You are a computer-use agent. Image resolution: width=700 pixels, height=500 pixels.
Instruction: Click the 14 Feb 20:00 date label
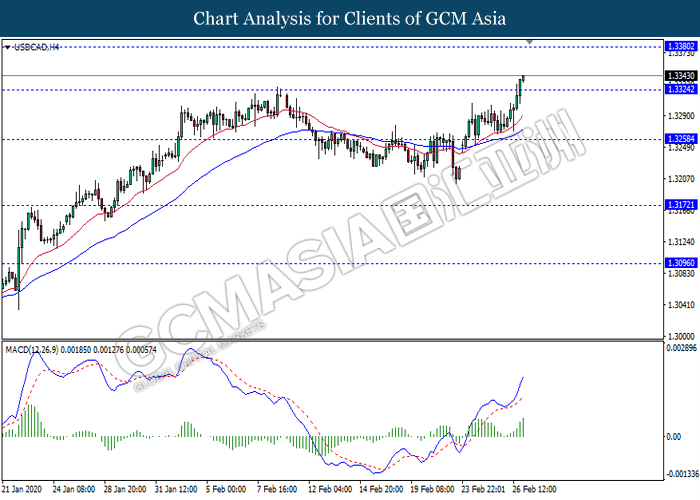pos(381,489)
